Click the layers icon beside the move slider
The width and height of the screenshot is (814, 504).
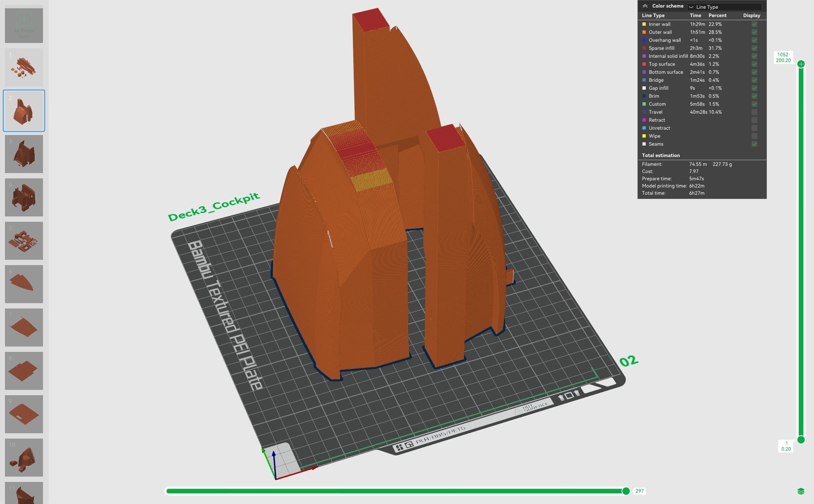pyautogui.click(x=801, y=491)
